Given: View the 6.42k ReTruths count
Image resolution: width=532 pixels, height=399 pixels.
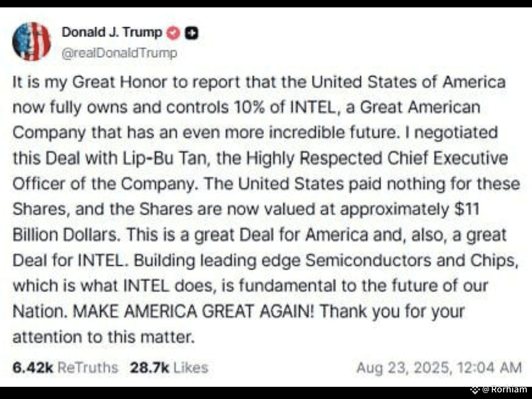Looking at the screenshot, I should click(x=33, y=367).
